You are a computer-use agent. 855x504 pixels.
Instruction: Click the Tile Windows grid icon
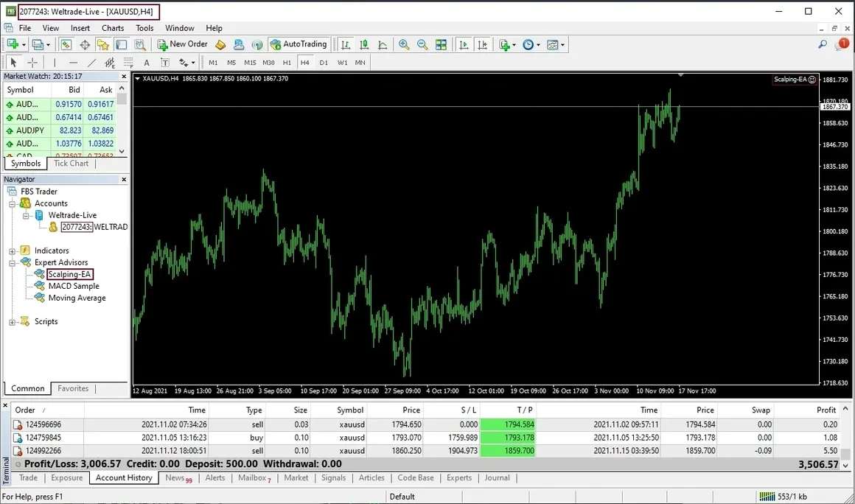click(441, 45)
